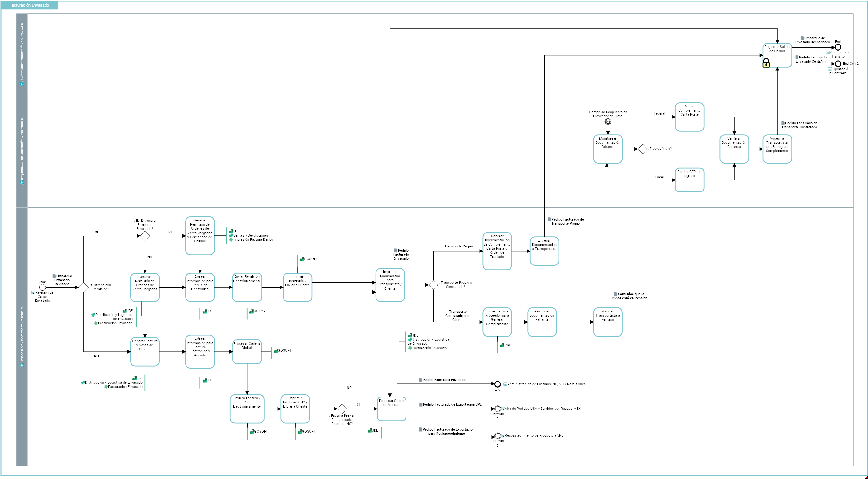Click the 'Pedido Facturado Envasado CentrAm' label
The image size is (868, 479).
point(811,60)
